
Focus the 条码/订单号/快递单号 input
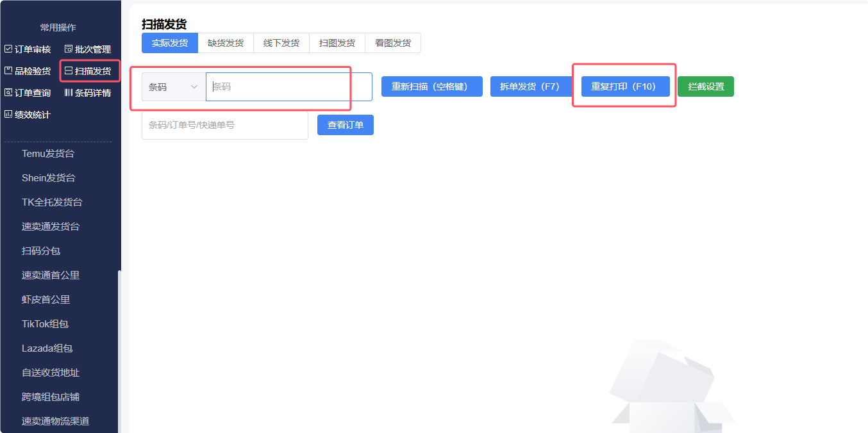[x=225, y=125]
